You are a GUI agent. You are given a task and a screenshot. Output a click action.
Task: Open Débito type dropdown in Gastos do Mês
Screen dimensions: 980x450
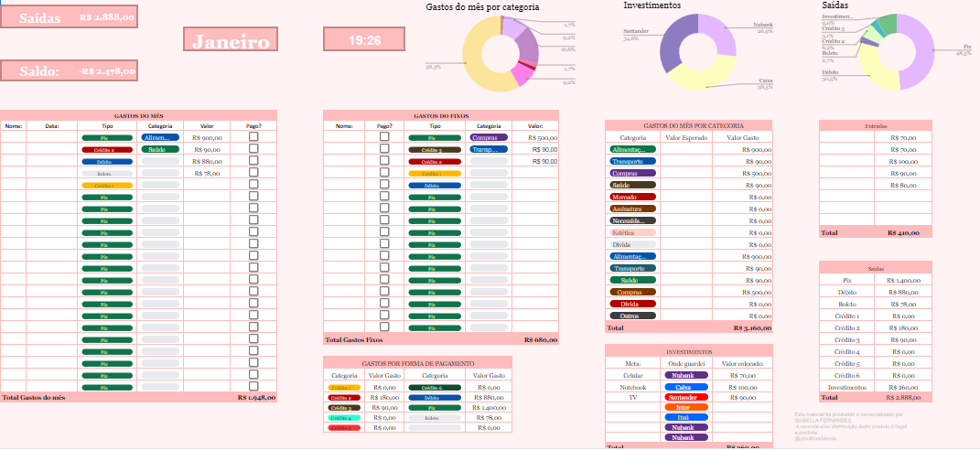coord(107,161)
